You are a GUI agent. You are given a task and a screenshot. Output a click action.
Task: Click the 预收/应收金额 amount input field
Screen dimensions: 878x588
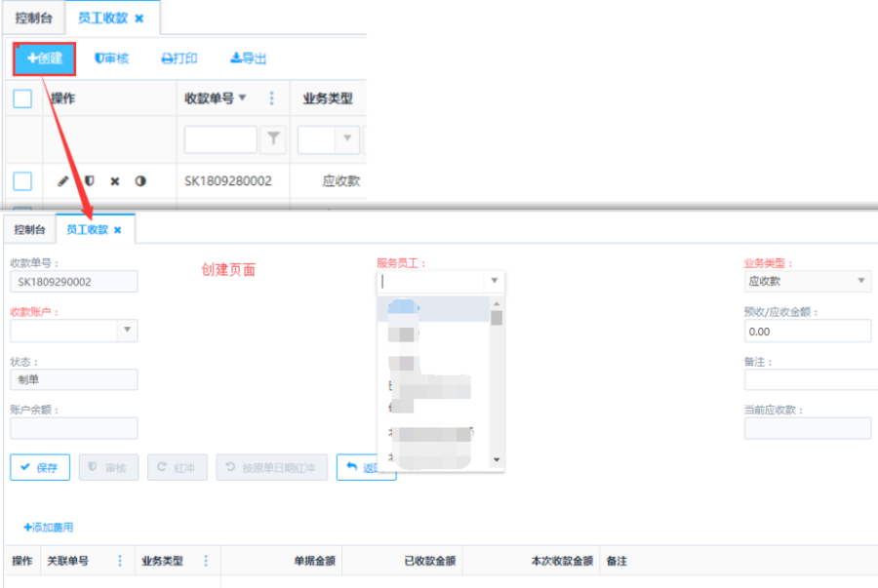(807, 332)
